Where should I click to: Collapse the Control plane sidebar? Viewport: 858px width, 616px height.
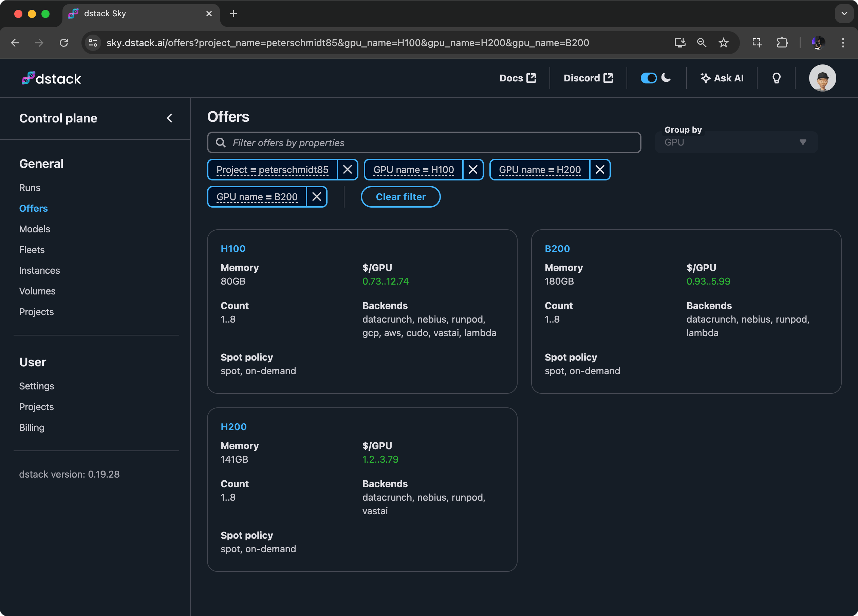170,118
